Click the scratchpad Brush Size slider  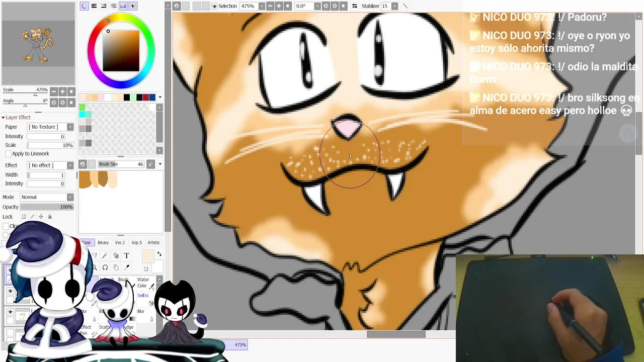[121, 164]
